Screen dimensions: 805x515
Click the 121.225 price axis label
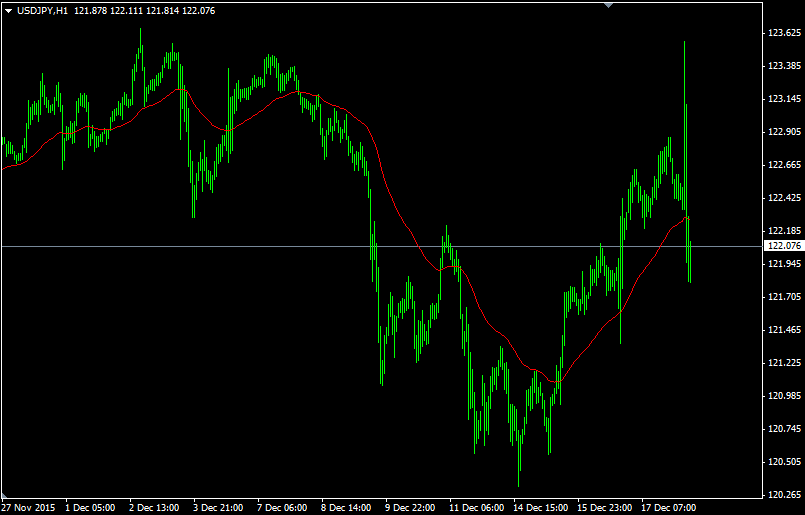pos(784,363)
